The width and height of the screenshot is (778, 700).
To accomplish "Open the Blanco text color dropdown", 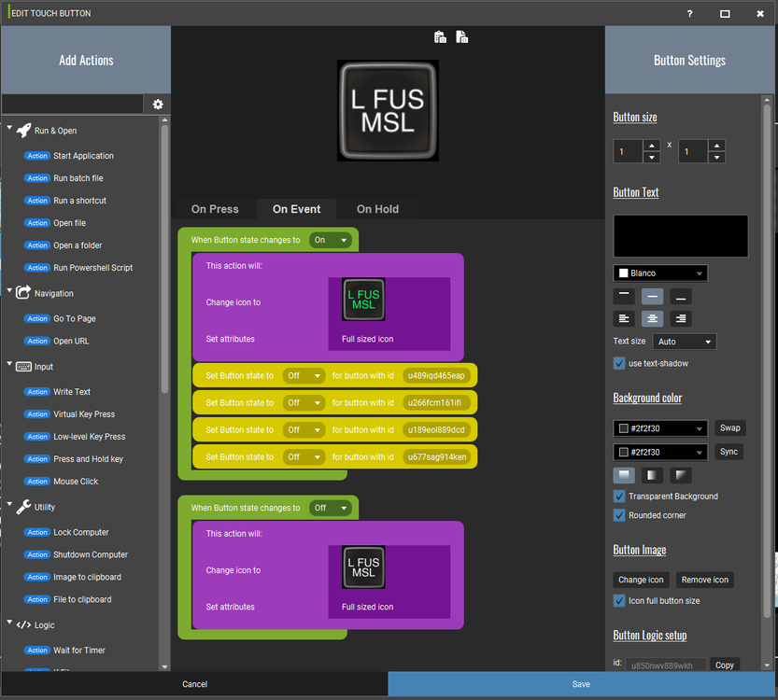I will 660,273.
